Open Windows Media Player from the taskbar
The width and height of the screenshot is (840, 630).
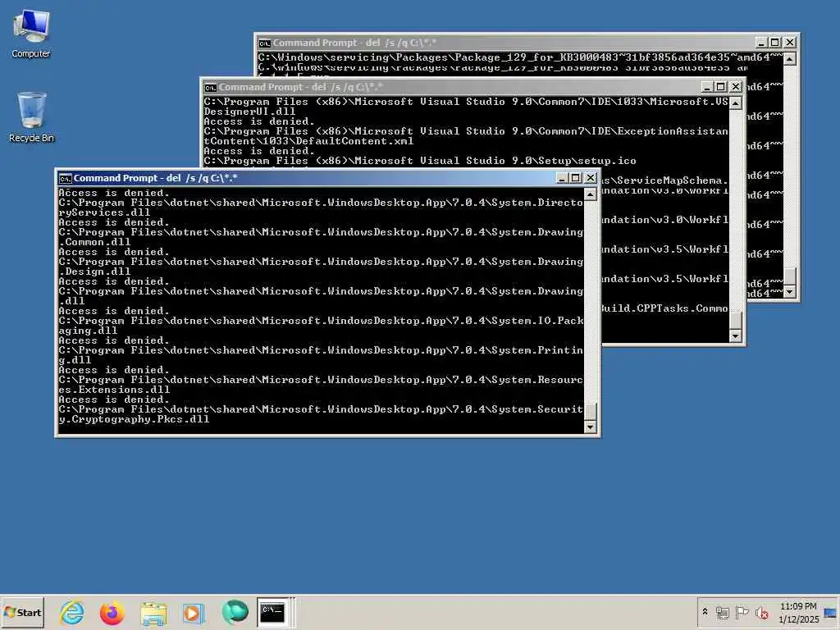(x=194, y=612)
